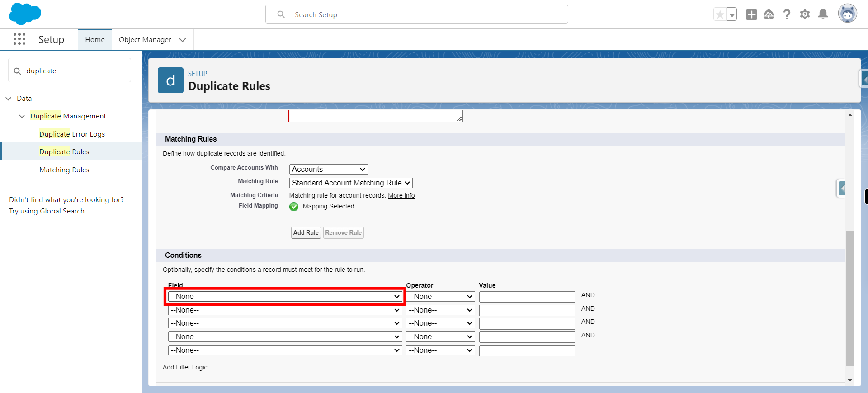Open the fourth condition Field dropdown

[285, 337]
